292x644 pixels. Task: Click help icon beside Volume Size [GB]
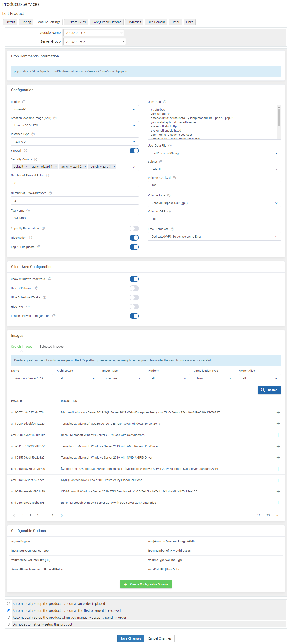pyautogui.click(x=174, y=178)
